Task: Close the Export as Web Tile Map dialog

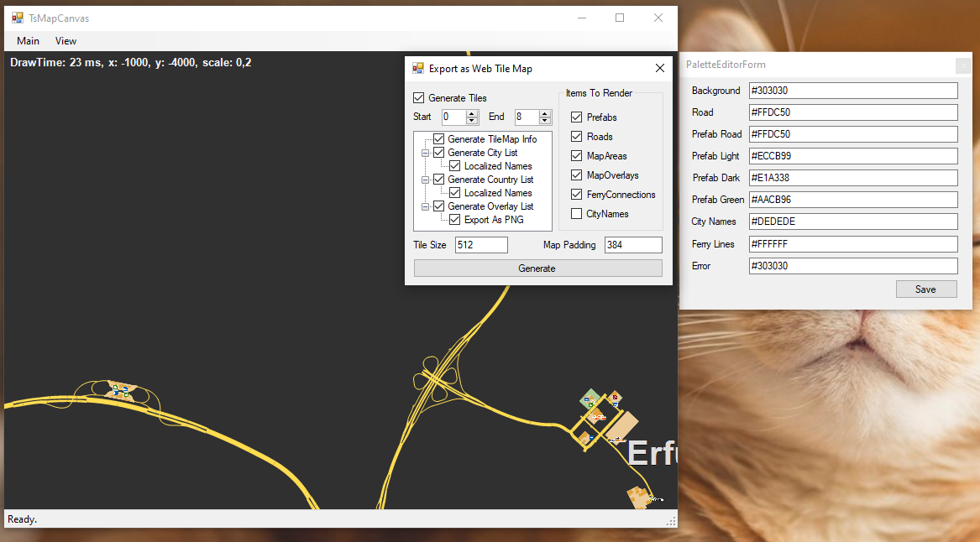Action: 660,69
